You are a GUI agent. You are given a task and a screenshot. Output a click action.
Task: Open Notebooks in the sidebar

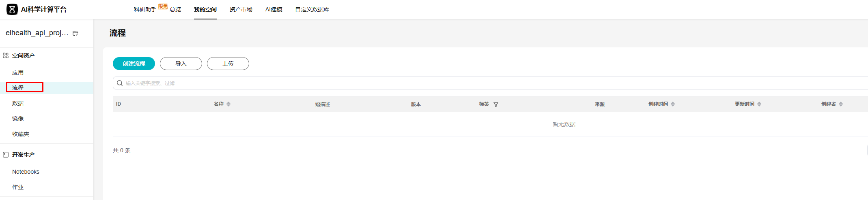pos(26,172)
